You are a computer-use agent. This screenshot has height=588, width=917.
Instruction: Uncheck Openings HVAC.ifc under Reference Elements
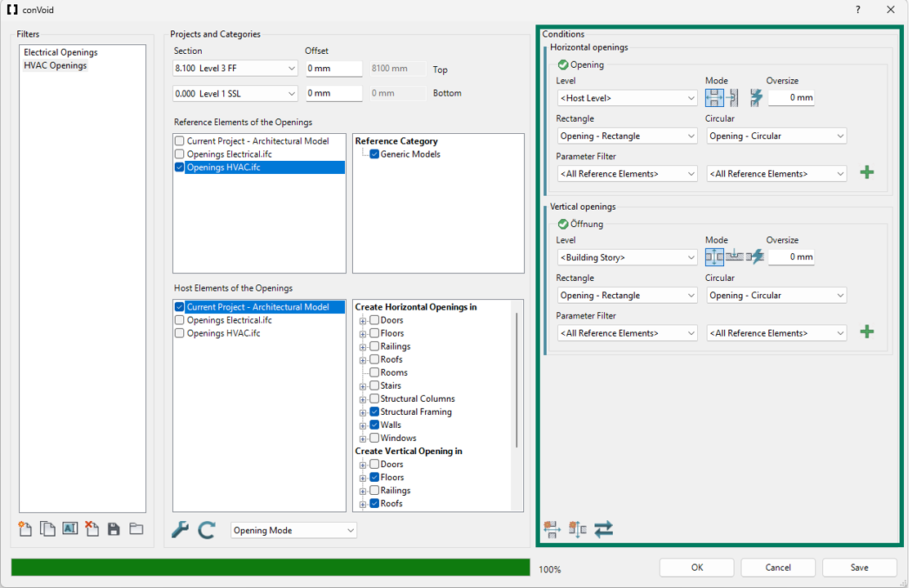[x=180, y=167]
